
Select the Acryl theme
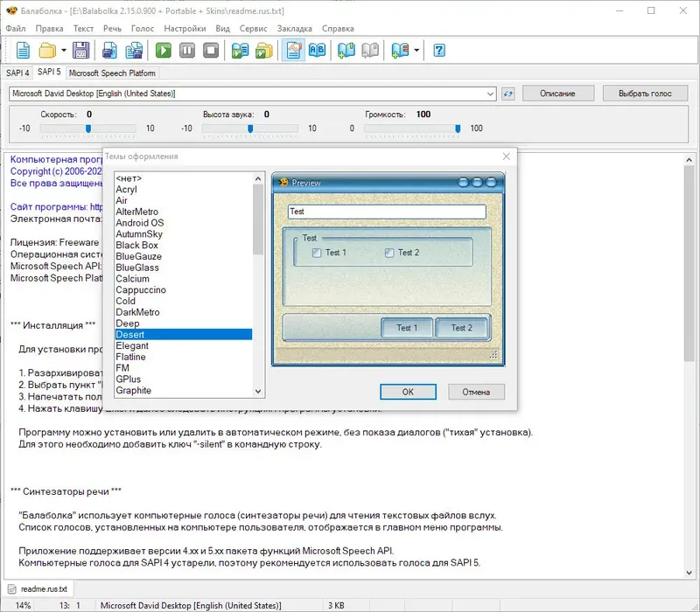click(184, 190)
